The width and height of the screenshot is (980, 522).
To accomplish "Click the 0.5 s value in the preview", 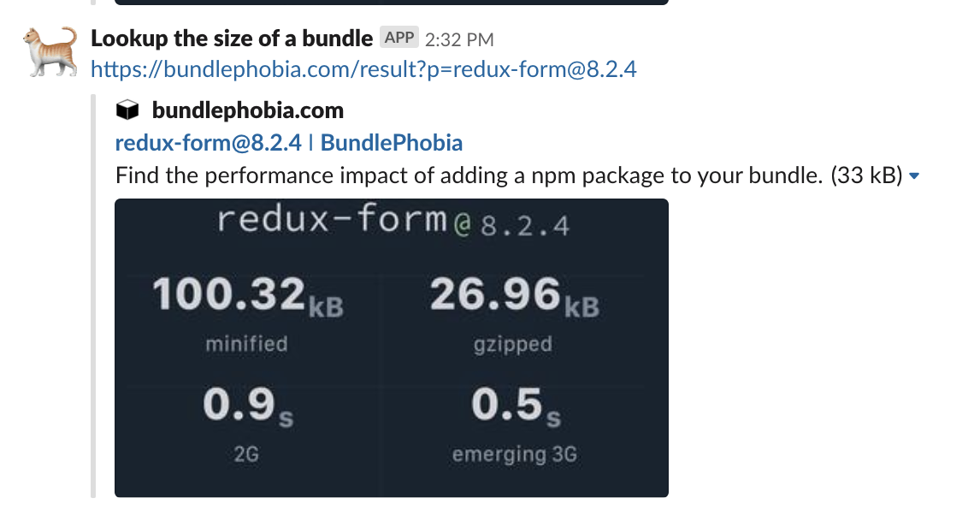I will (515, 406).
